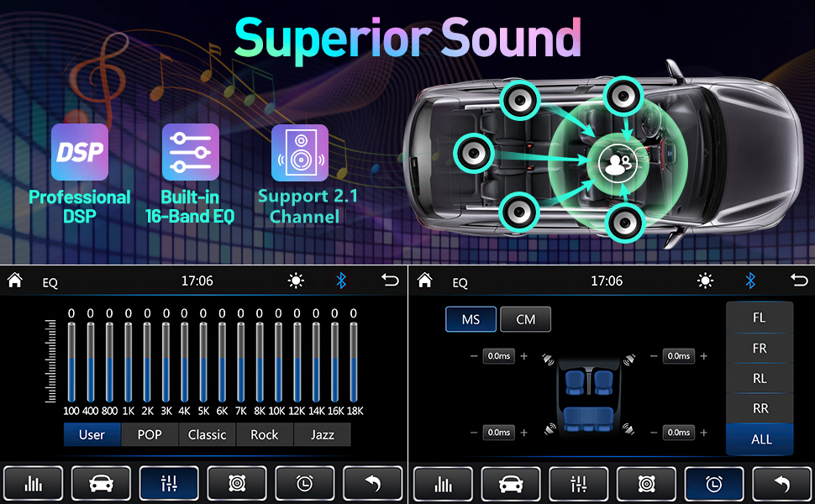Open the spectrum bars button in the right panel

pos(443,484)
